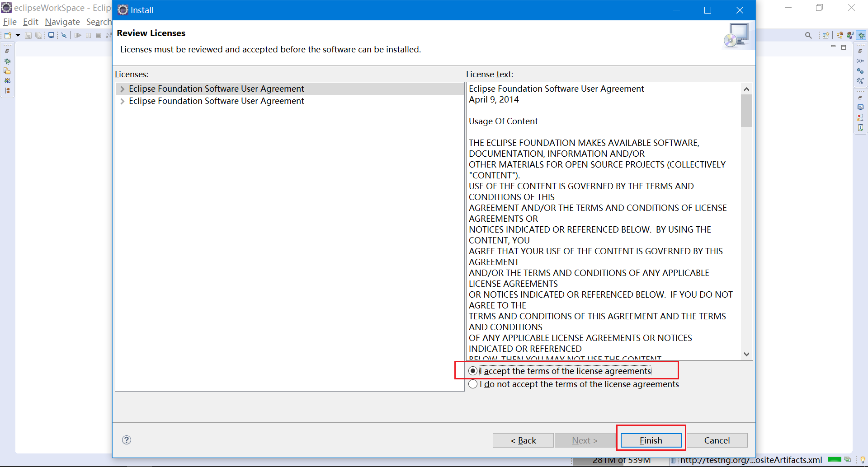Click the Open Perspective icon
Image resolution: width=868 pixels, height=467 pixels.
click(826, 35)
